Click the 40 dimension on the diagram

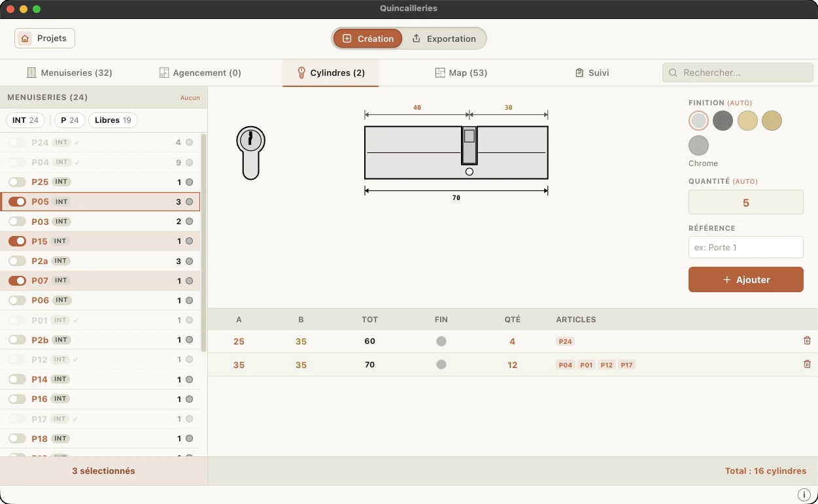417,108
